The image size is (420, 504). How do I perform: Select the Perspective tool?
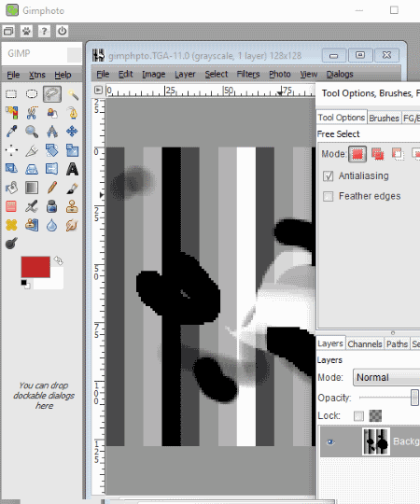click(x=32, y=169)
